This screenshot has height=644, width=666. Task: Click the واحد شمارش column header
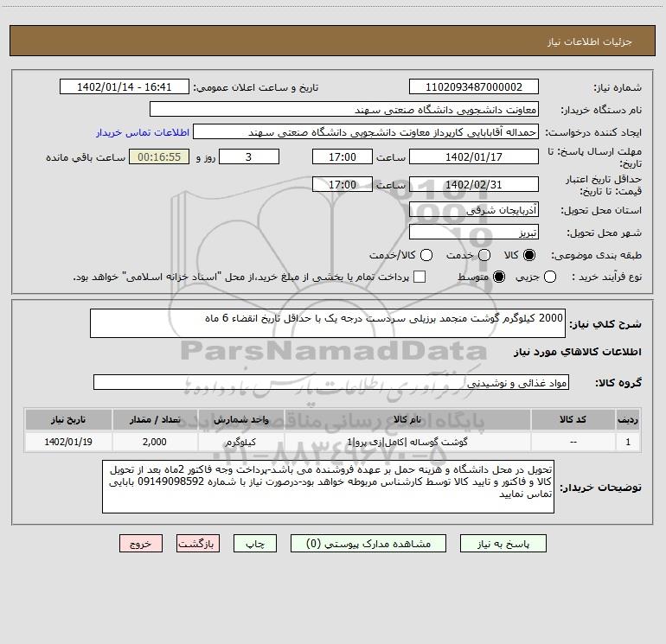click(240, 419)
